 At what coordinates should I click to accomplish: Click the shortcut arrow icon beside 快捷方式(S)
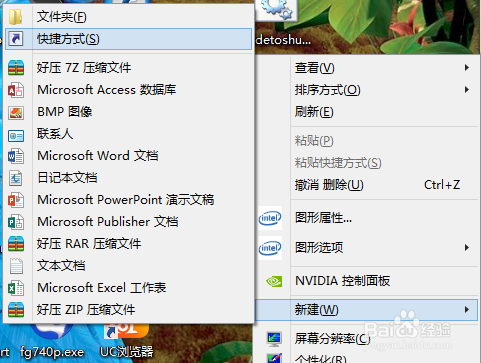(16, 39)
